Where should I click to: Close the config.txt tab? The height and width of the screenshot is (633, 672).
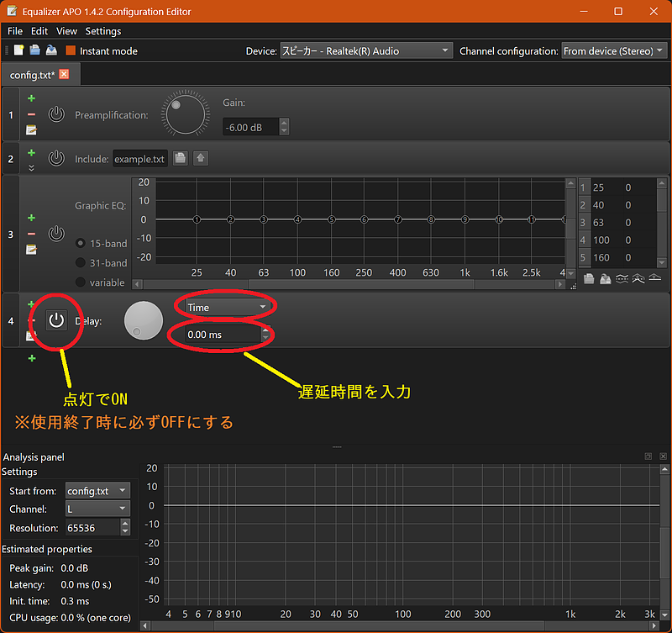(x=65, y=74)
